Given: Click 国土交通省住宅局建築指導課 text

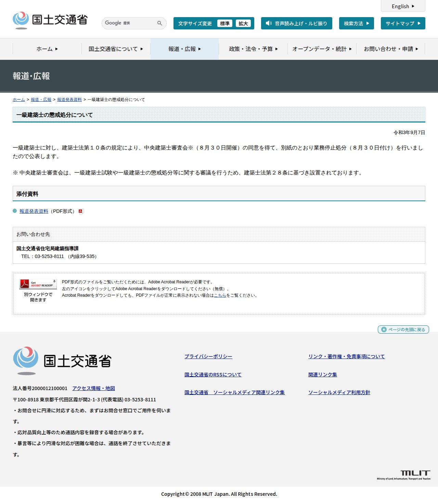Looking at the screenshot, I should click(48, 249).
